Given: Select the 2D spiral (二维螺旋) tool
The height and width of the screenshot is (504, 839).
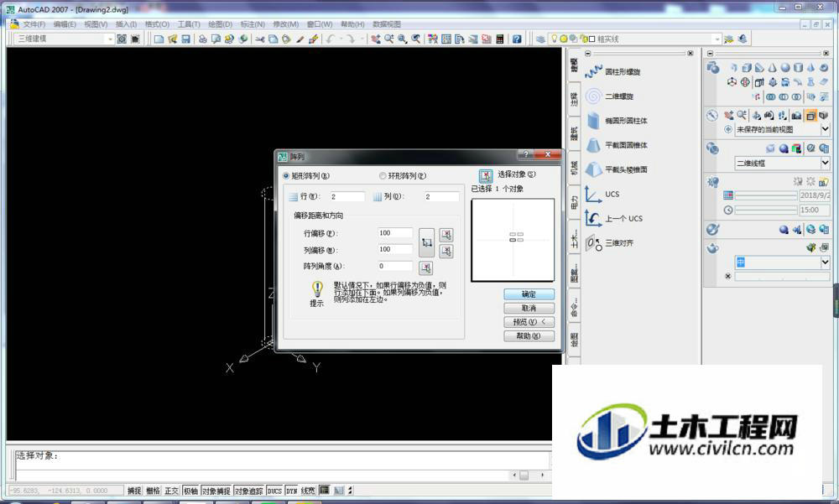Looking at the screenshot, I should click(609, 96).
